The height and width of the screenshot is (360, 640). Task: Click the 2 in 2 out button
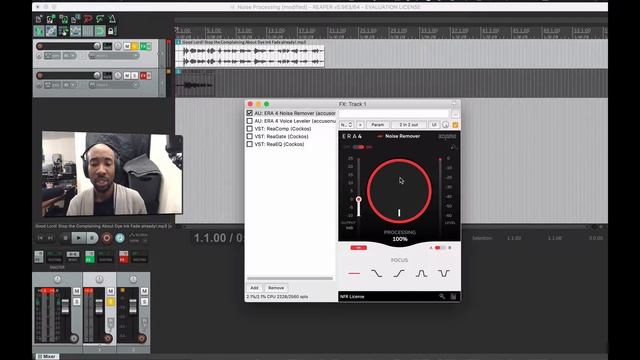coord(409,124)
